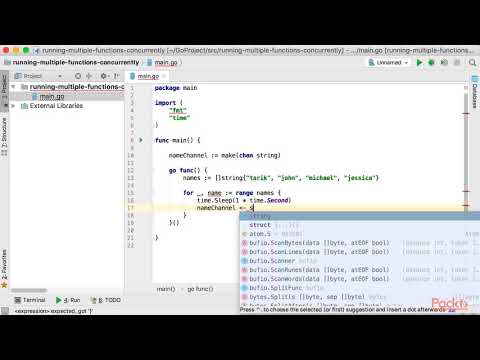Click the 'package main' line
The height and width of the screenshot is (360, 480).
pos(176,88)
